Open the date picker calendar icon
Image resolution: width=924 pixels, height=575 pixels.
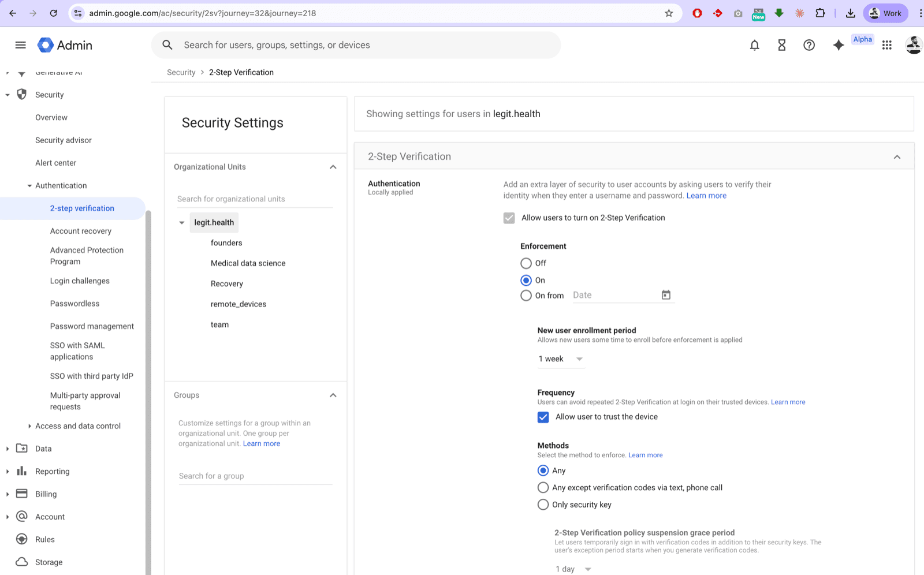click(x=666, y=294)
